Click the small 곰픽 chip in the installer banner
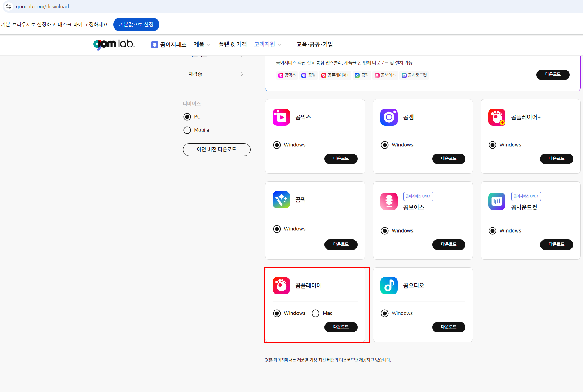Viewport: 583px width, 392px height. pyautogui.click(x=362, y=75)
